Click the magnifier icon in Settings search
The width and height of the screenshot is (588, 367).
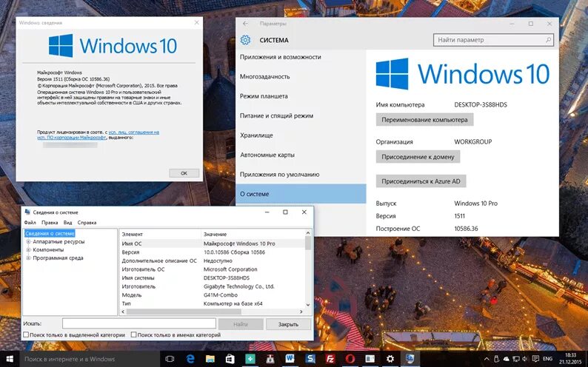[x=548, y=40]
